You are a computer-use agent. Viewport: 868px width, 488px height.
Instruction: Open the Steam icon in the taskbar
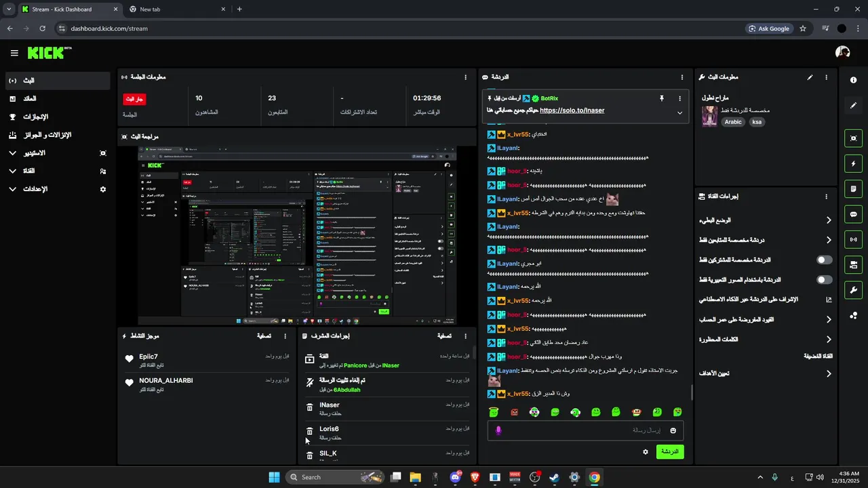(554, 477)
